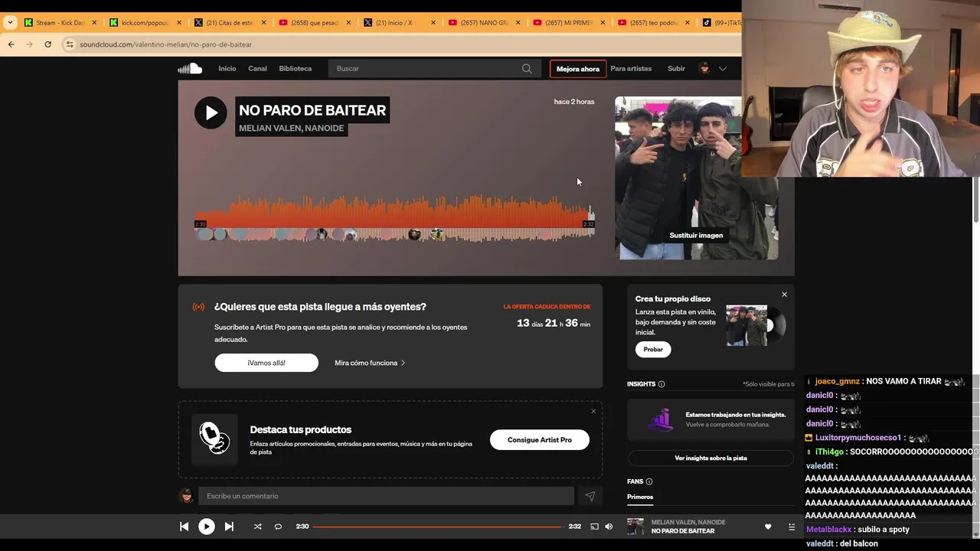The image size is (980, 551).
Task: Seek on the track waveform
Action: point(394,220)
